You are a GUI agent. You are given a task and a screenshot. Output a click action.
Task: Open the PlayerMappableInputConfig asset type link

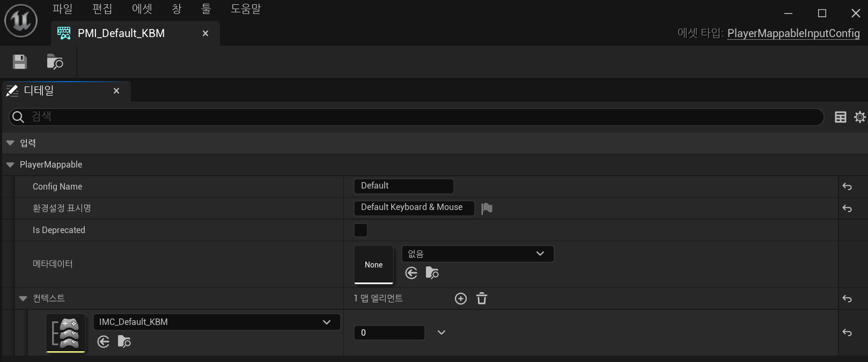793,33
